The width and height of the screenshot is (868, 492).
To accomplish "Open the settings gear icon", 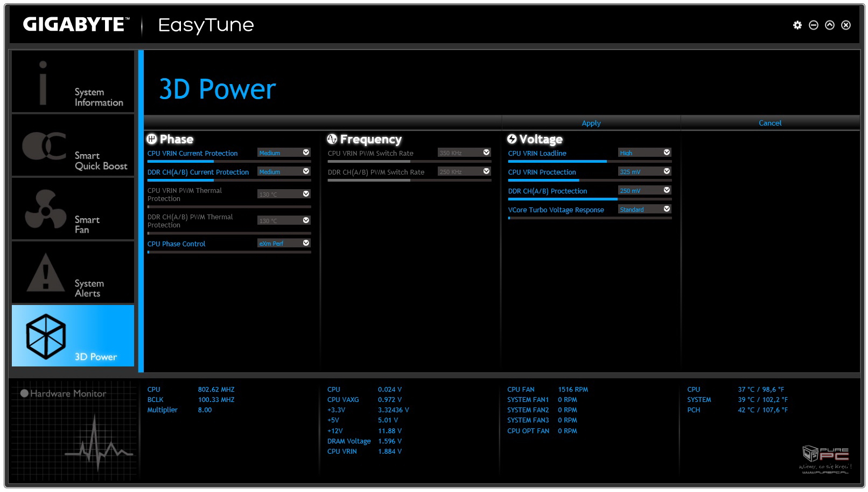I will coord(797,25).
